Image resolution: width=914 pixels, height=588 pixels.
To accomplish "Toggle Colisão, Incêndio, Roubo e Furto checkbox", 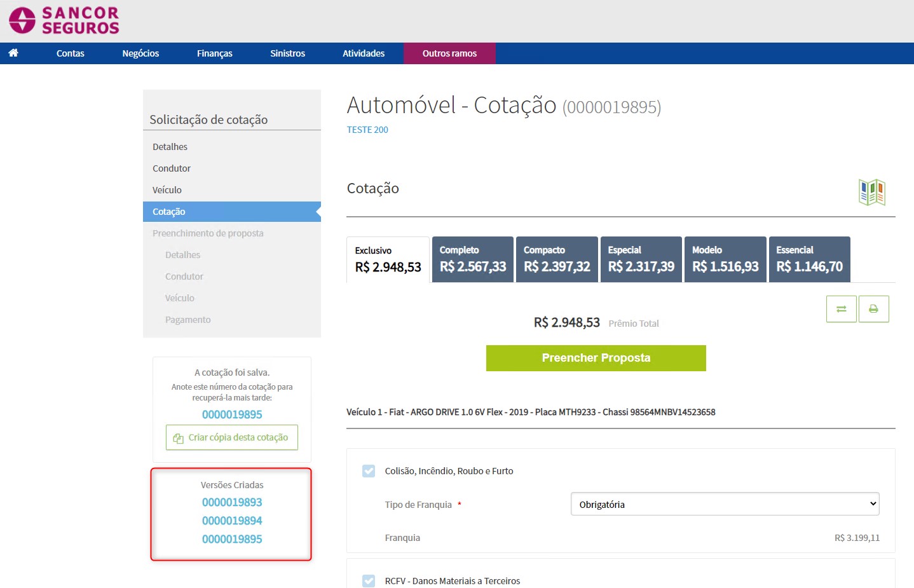I will point(369,471).
